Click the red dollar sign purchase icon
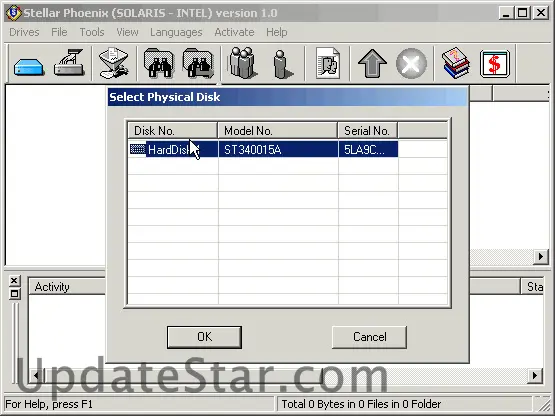The image size is (555, 416). pyautogui.click(x=495, y=64)
